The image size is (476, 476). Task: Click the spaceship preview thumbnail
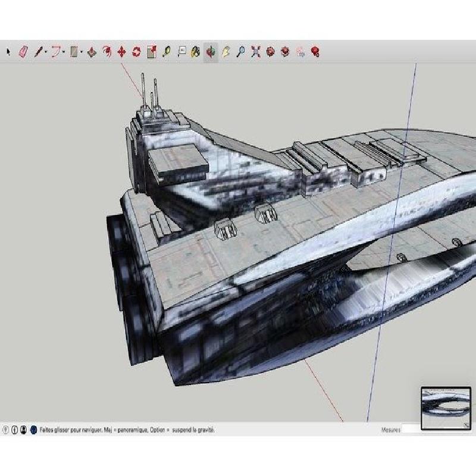pos(446,408)
